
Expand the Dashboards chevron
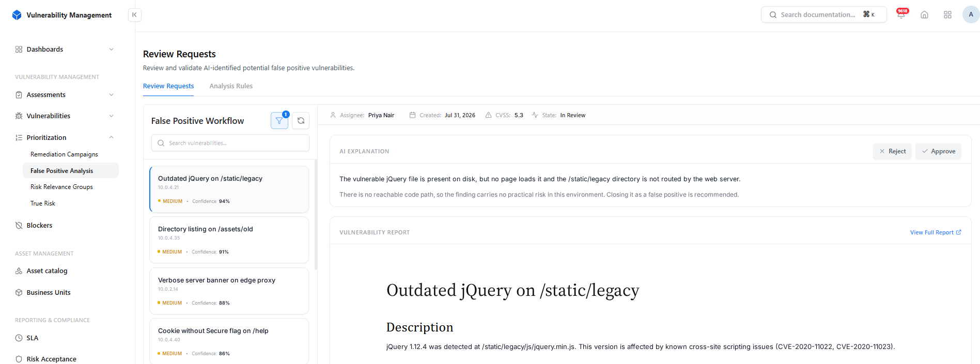click(112, 50)
